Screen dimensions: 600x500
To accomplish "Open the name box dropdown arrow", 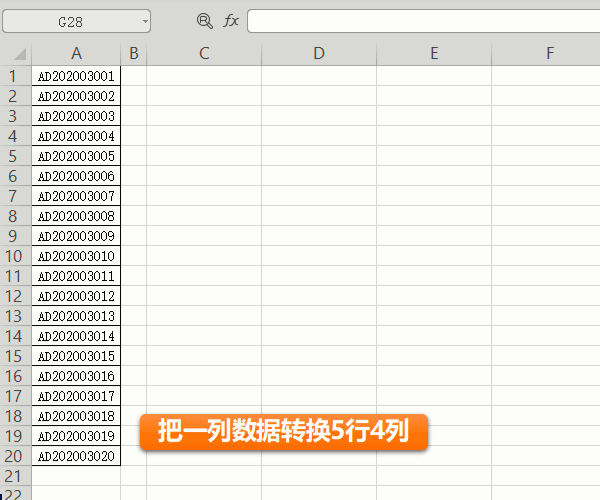I will click(x=145, y=20).
